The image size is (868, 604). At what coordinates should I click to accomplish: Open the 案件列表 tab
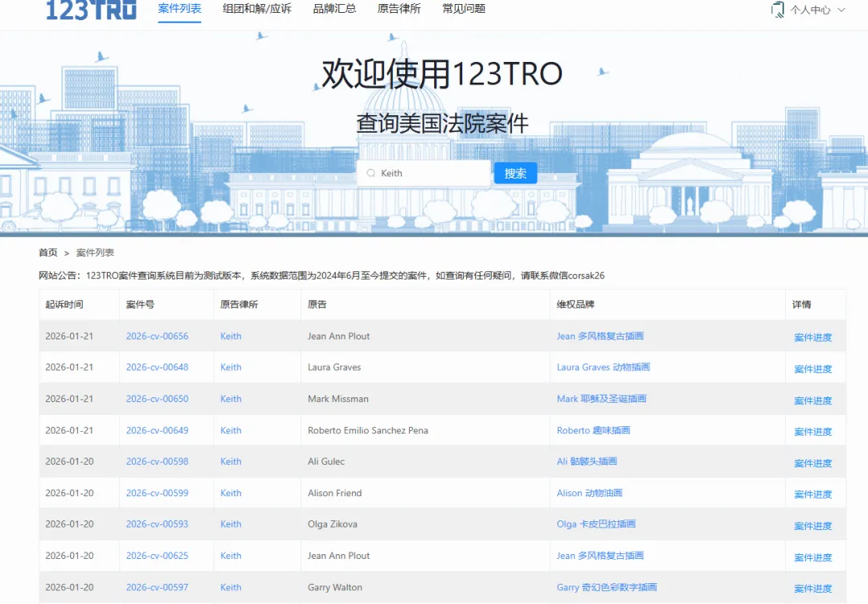tap(179, 10)
